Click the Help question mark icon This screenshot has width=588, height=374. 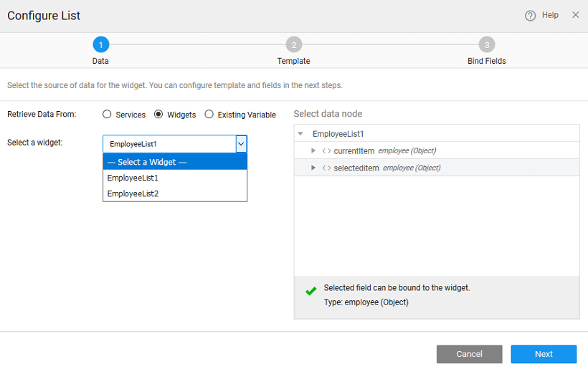[x=530, y=16]
